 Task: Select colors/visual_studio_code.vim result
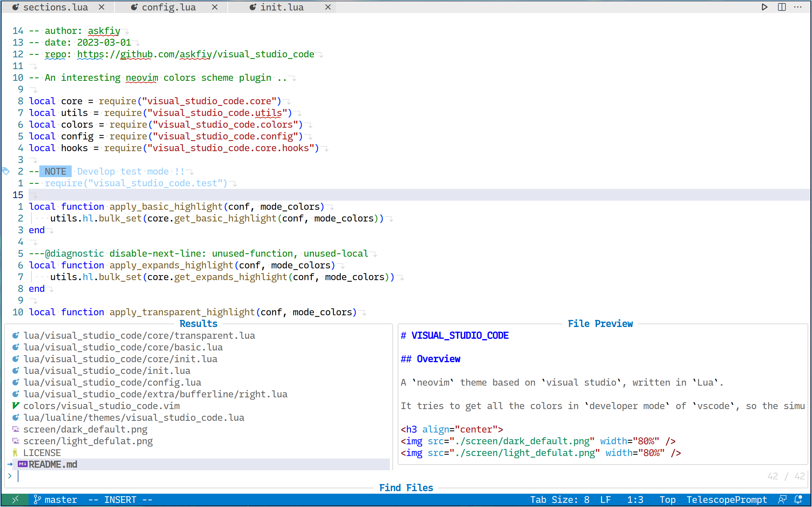click(101, 406)
